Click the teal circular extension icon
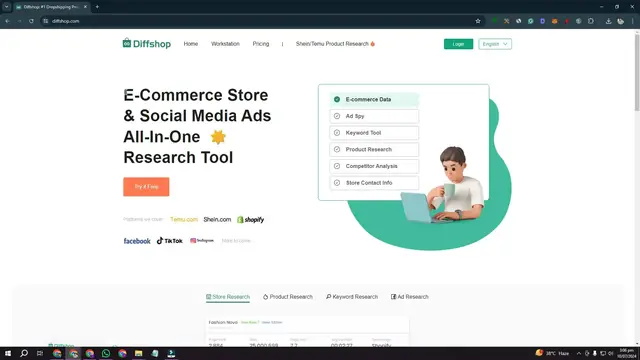Screen dimensions: 640x360 tap(530, 21)
